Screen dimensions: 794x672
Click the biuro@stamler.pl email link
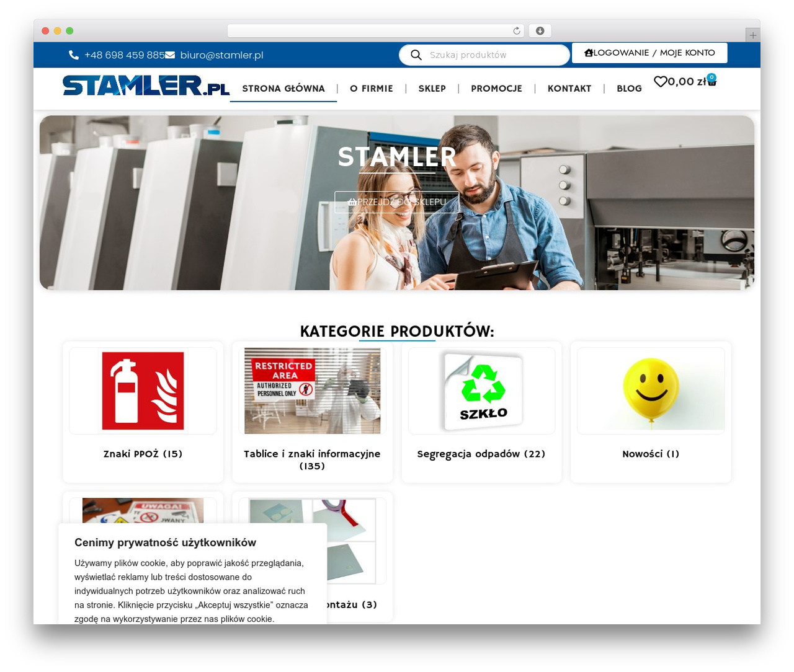coord(221,55)
